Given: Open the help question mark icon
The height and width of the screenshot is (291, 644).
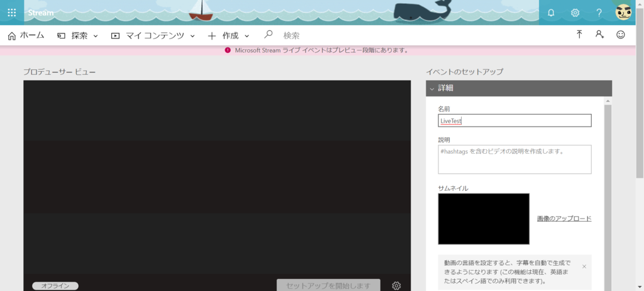Looking at the screenshot, I should [x=599, y=13].
